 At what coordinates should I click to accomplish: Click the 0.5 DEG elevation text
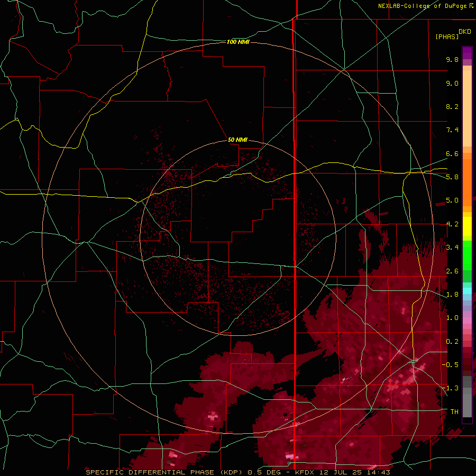[263, 472]
